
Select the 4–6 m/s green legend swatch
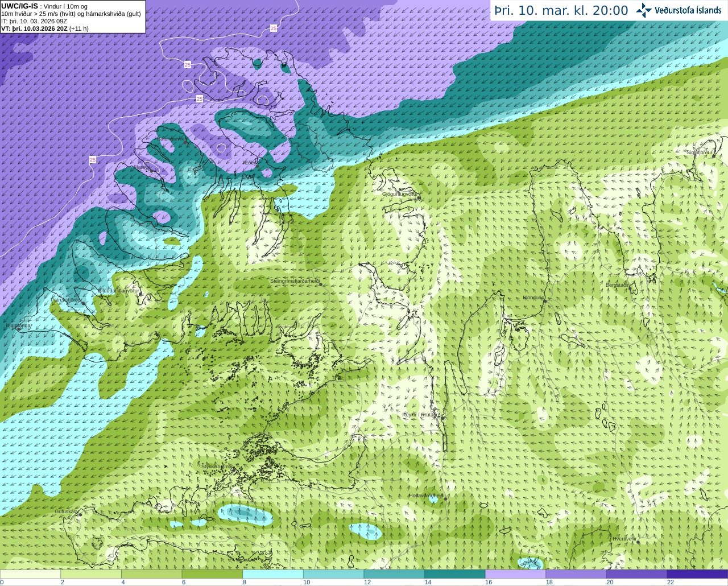coord(151,574)
